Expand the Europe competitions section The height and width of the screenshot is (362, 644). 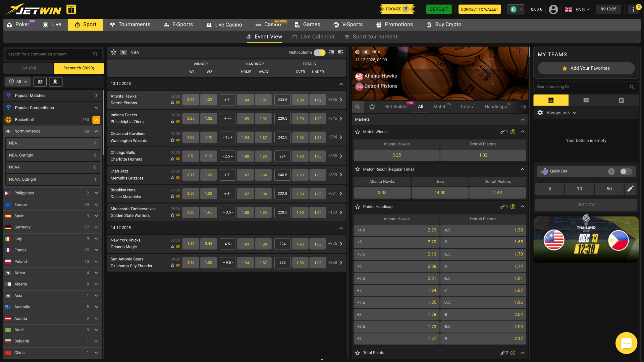click(x=96, y=204)
